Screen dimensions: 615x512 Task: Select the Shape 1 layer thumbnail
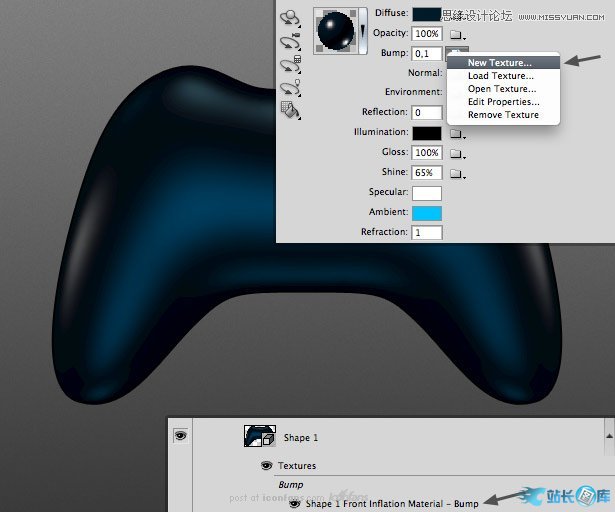[x=260, y=437]
